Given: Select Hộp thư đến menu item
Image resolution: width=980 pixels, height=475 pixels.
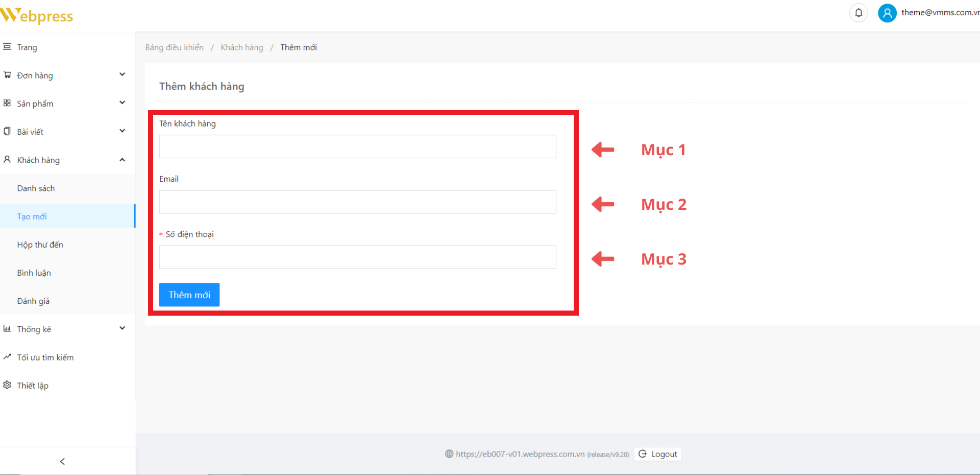Looking at the screenshot, I should pos(40,245).
